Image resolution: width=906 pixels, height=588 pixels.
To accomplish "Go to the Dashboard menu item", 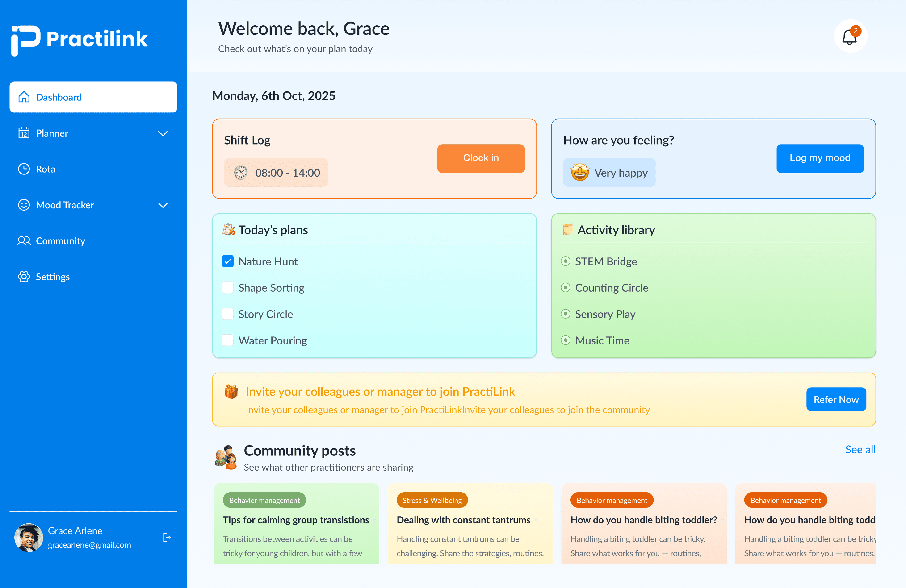I will (93, 97).
